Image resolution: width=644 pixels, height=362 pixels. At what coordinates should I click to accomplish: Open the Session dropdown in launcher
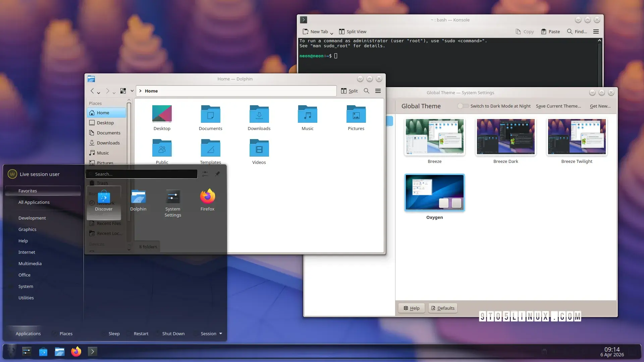pos(211,334)
